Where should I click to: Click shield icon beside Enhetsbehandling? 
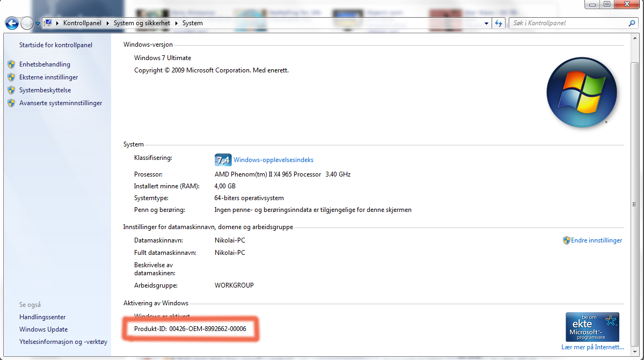pos(11,64)
